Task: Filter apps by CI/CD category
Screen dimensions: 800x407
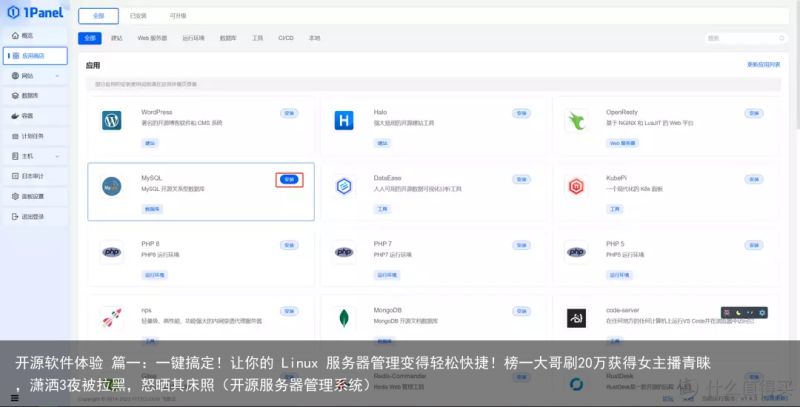Action: [286, 38]
